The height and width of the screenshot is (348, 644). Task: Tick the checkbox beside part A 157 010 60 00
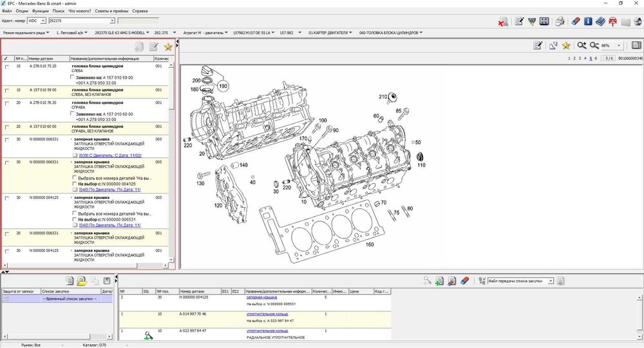point(6,127)
